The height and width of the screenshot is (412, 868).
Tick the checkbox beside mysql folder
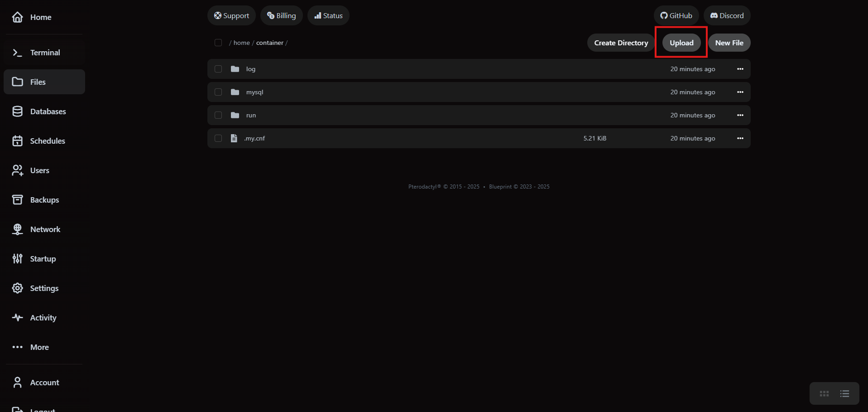click(x=218, y=92)
